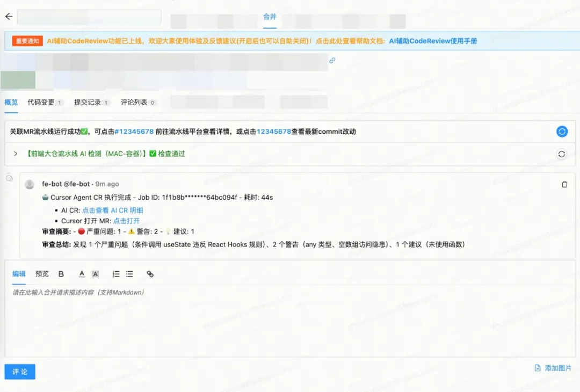Click the add image document icon
This screenshot has width=580, height=392.
(538, 368)
